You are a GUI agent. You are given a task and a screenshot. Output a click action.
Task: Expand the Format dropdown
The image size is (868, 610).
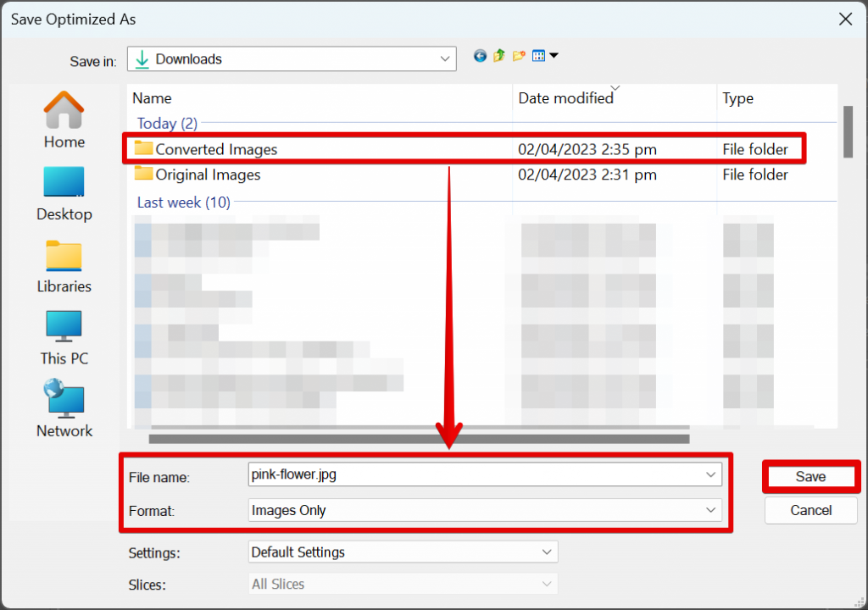(x=711, y=511)
